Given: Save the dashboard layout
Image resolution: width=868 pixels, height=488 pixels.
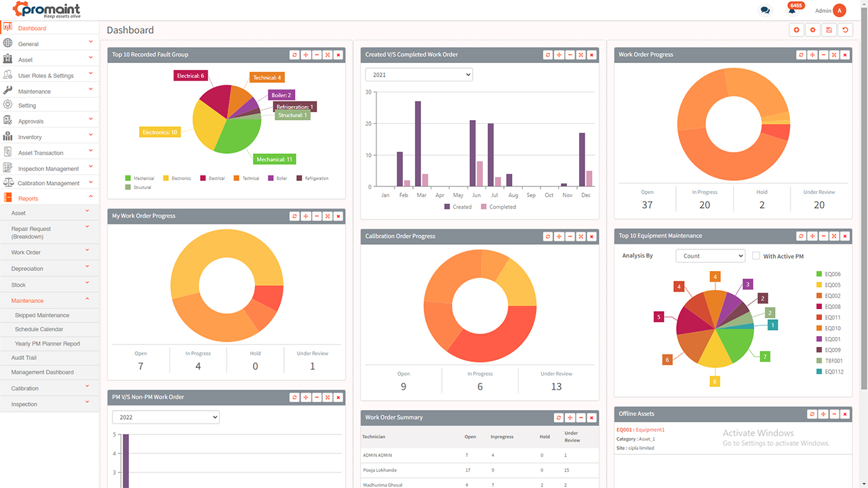Looking at the screenshot, I should [829, 30].
